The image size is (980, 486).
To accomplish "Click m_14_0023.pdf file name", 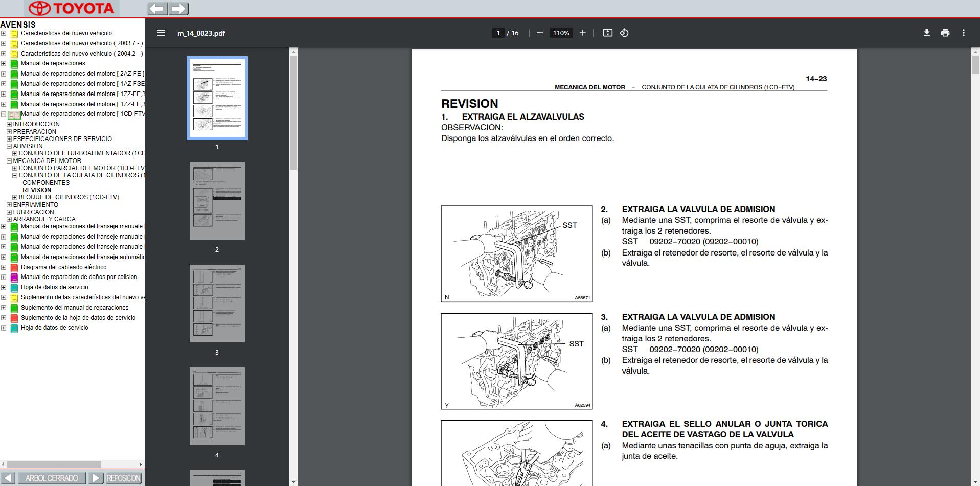I will coord(201,33).
